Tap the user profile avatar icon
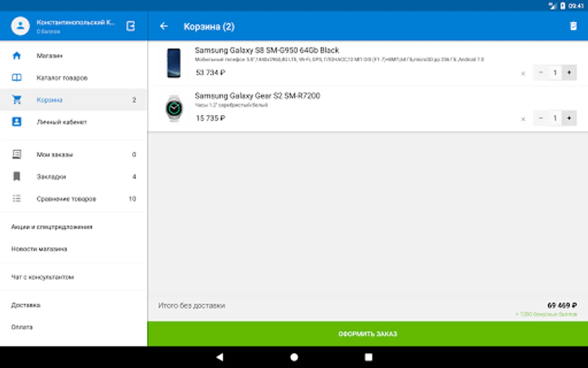This screenshot has width=588, height=368. click(20, 26)
